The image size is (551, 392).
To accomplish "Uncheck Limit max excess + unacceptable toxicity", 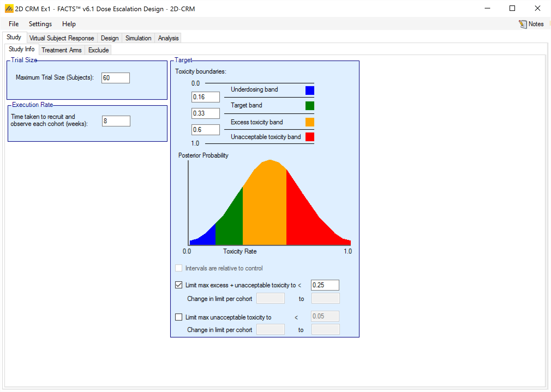I will tap(179, 285).
